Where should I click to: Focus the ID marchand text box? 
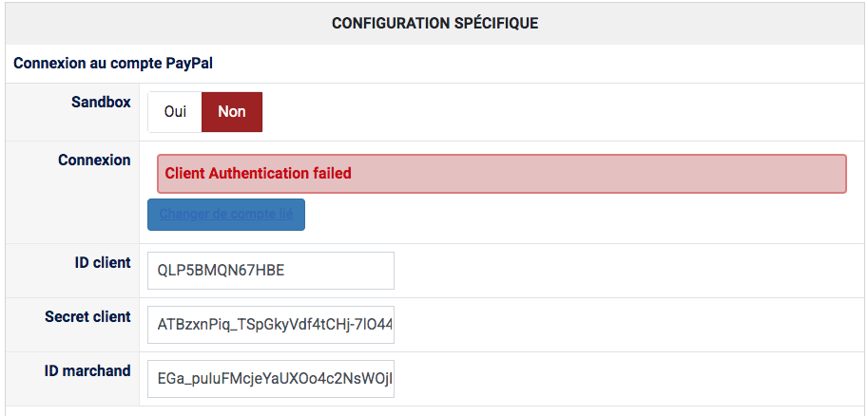point(270,379)
